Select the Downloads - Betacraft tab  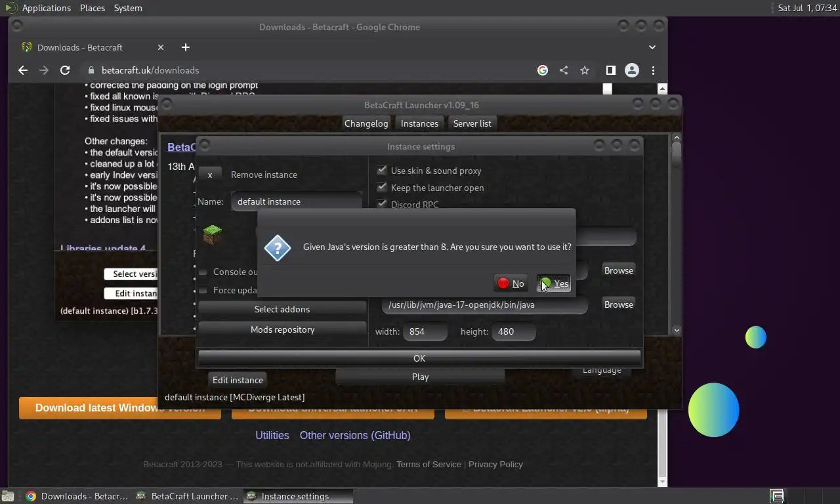click(x=92, y=47)
